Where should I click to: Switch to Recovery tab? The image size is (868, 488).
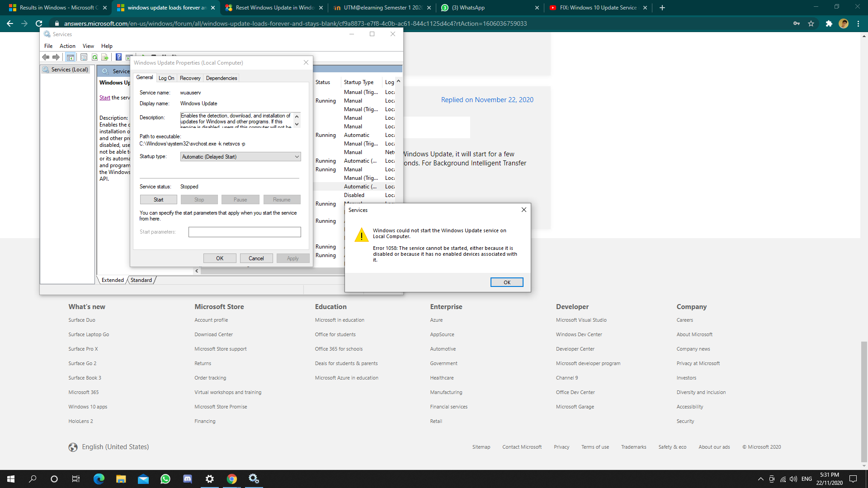190,78
